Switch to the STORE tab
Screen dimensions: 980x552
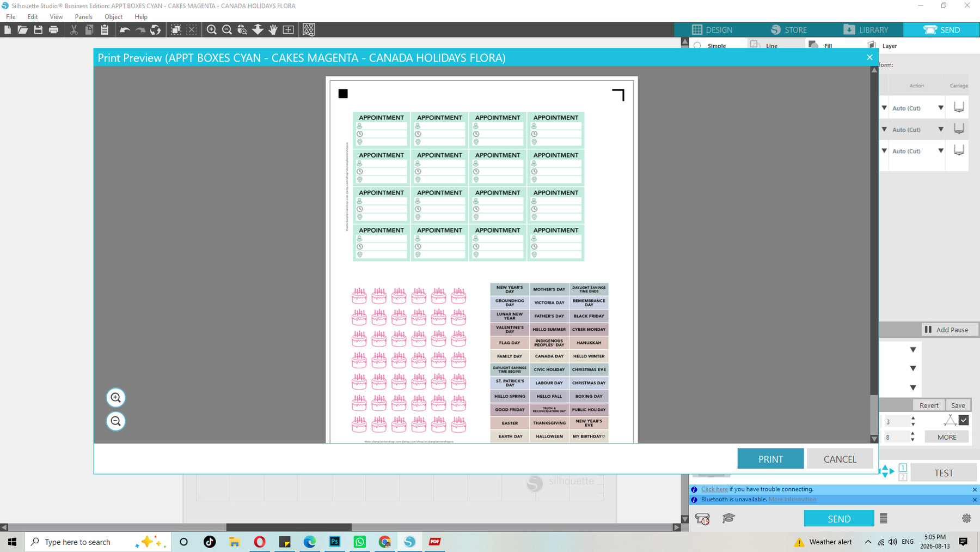pos(788,30)
